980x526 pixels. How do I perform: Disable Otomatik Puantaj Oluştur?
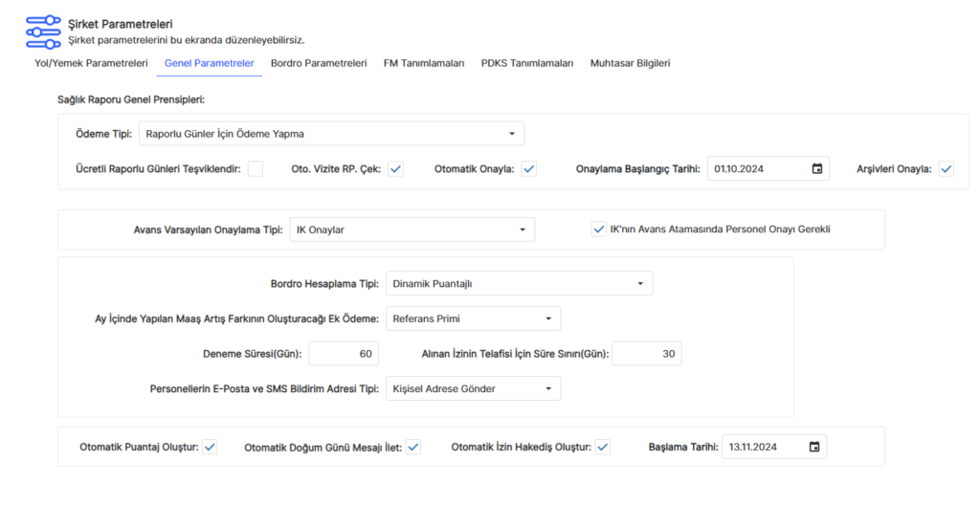click(210, 447)
